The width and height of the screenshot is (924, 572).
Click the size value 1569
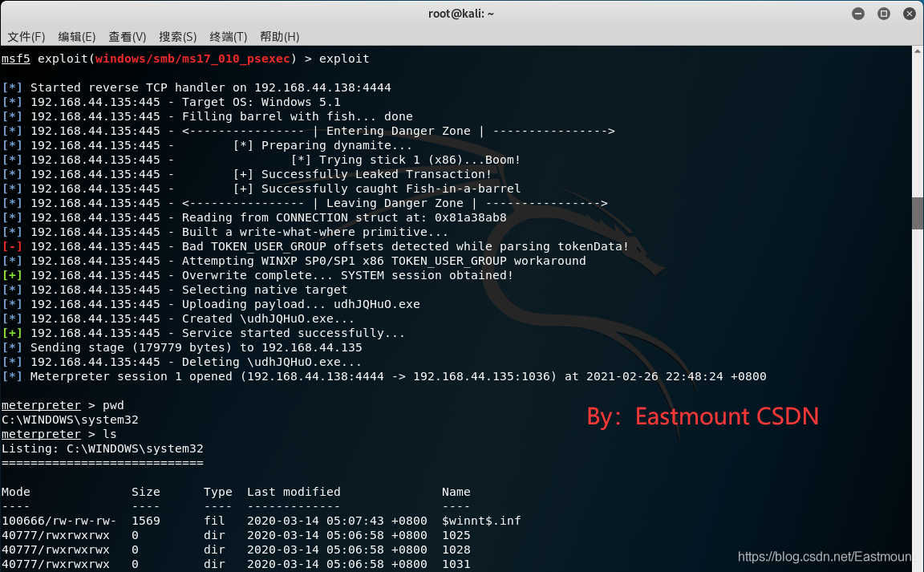coord(145,521)
